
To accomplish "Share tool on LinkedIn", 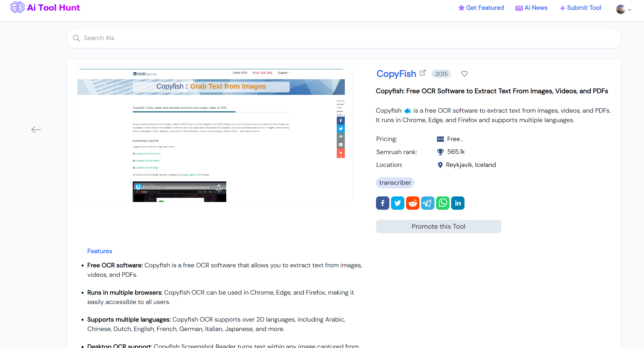I will 458,203.
